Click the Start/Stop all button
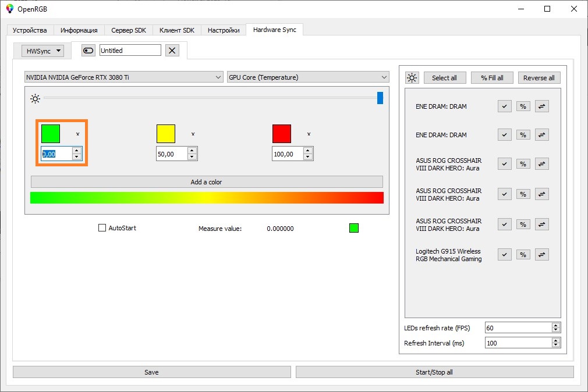Viewport: 588px width, 392px height. click(434, 372)
